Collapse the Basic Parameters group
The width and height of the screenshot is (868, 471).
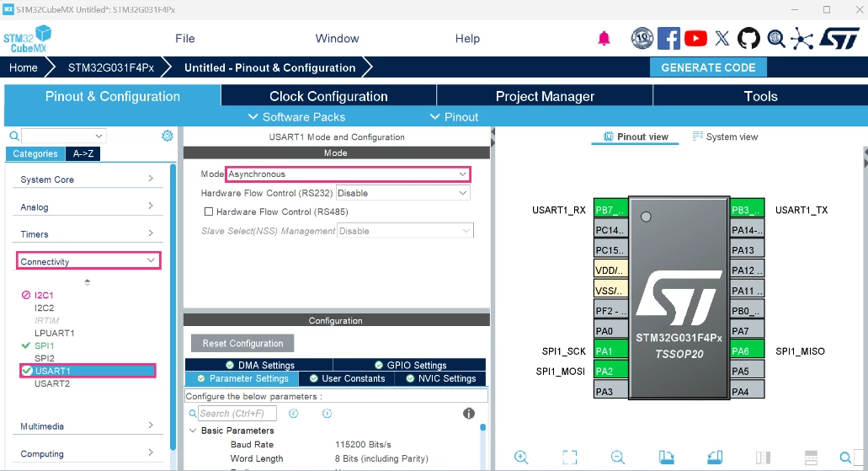(193, 431)
